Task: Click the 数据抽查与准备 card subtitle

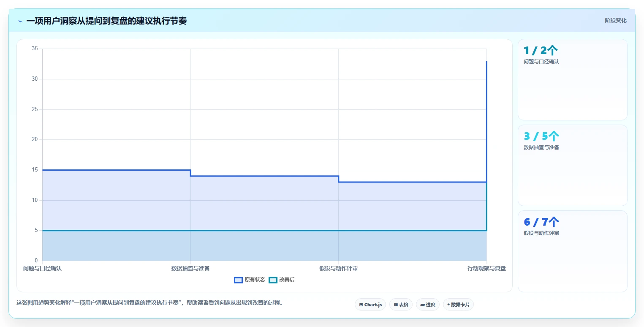Action: pyautogui.click(x=541, y=147)
